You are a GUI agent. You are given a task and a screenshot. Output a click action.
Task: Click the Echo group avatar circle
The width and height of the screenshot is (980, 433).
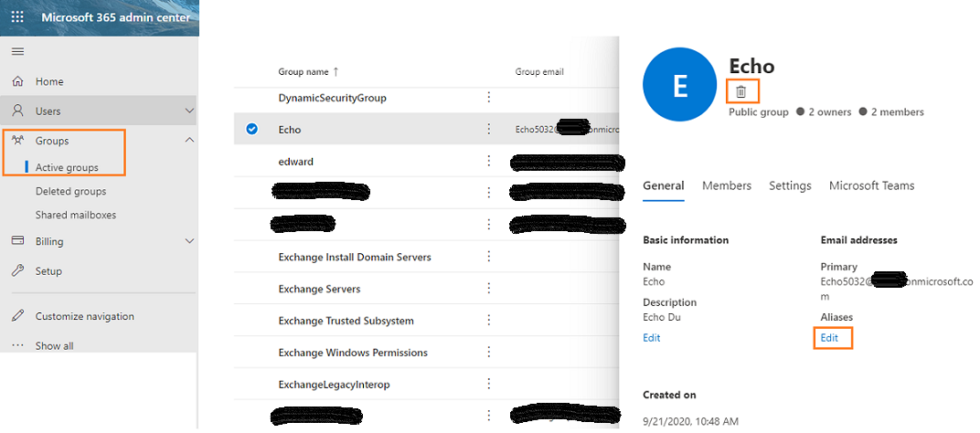[679, 85]
